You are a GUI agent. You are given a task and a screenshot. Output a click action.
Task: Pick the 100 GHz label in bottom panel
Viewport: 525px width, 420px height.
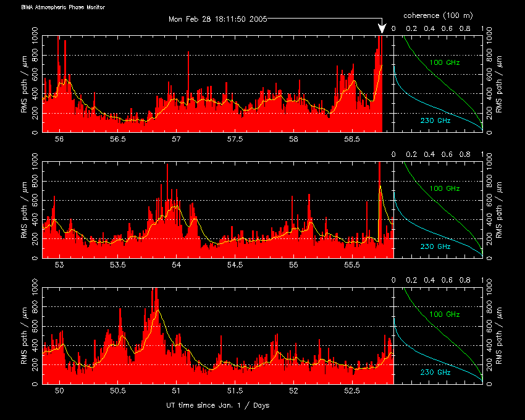point(445,314)
